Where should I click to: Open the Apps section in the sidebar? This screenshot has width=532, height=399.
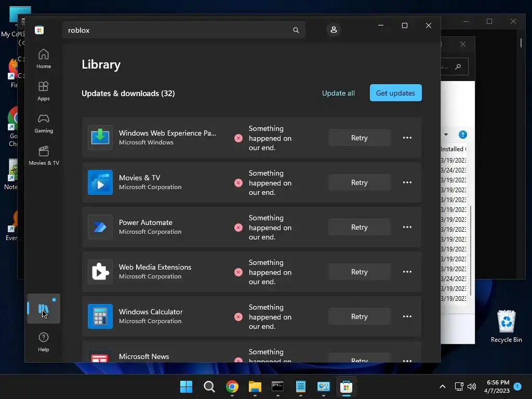(x=44, y=91)
